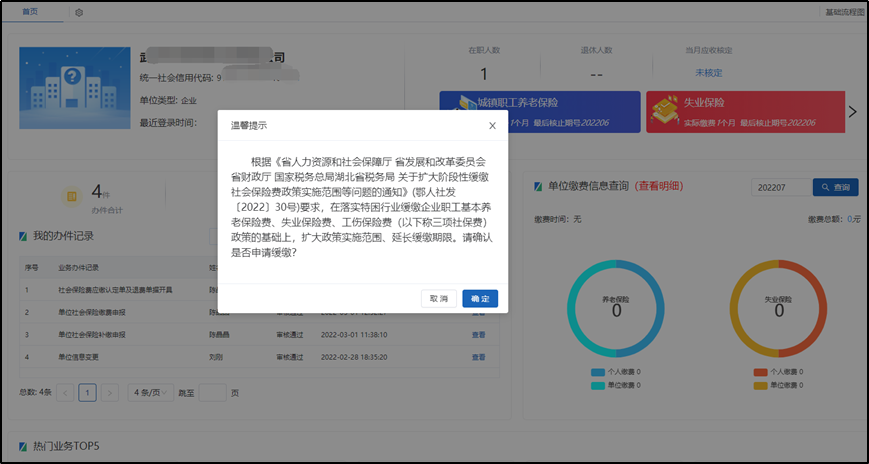Click the 养老保险 donut chart
This screenshot has height=464, width=869.
pyautogui.click(x=616, y=307)
